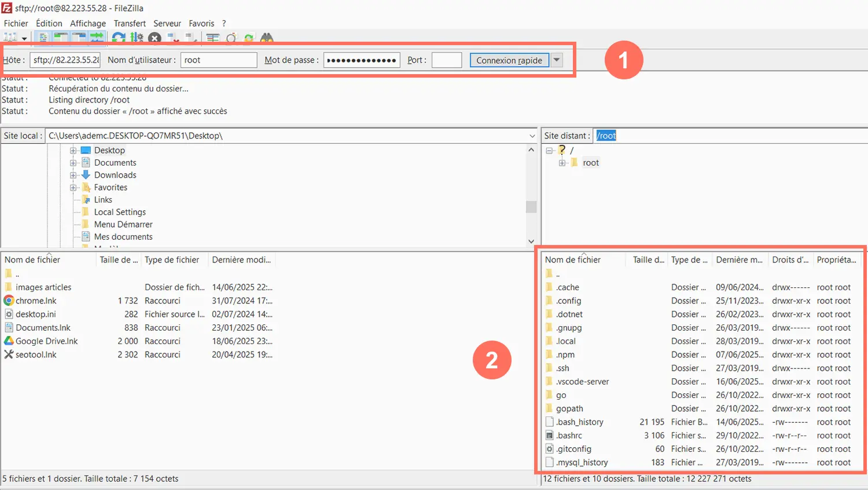Screen dimensions: 868x490
Task: Expand the Downloads folder in local tree
Action: 73,175
